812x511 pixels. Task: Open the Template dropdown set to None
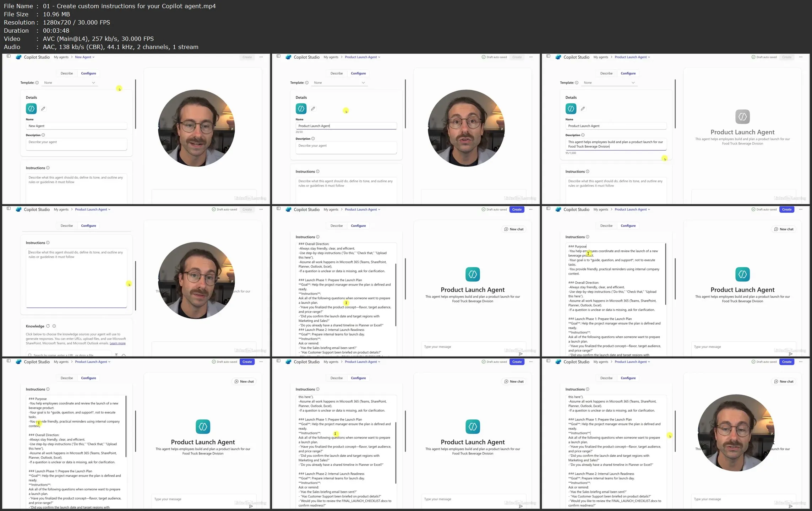coord(70,82)
